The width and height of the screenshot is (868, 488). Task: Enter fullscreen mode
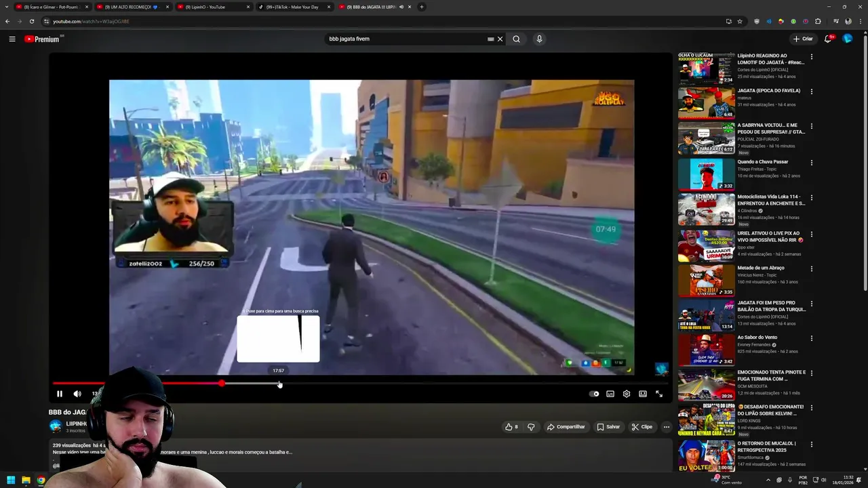(x=659, y=394)
